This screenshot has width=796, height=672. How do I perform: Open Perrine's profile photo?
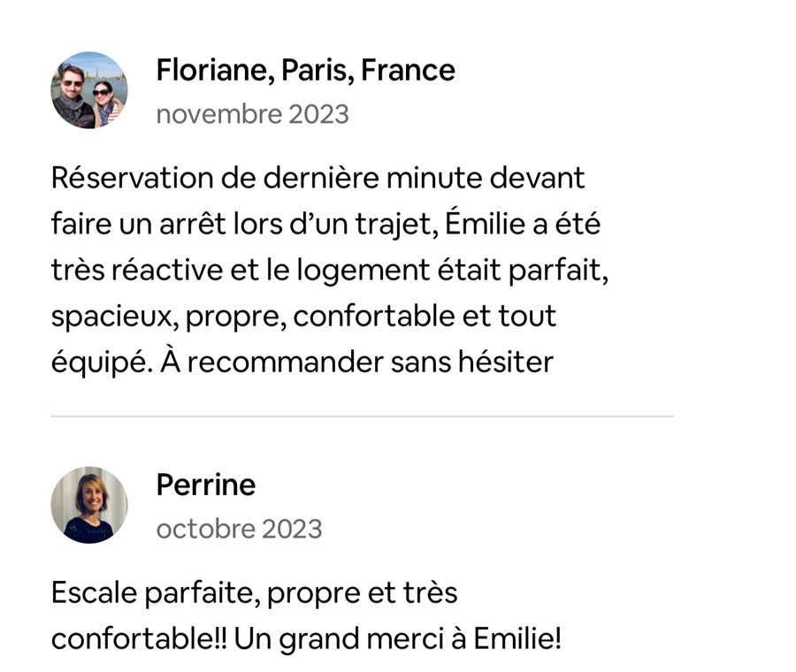[89, 505]
